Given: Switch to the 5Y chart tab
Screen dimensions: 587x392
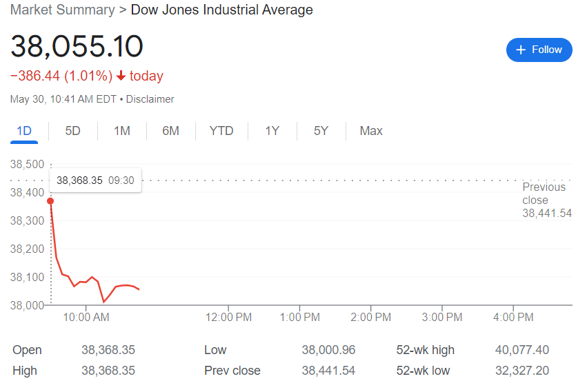Looking at the screenshot, I should point(321,131).
